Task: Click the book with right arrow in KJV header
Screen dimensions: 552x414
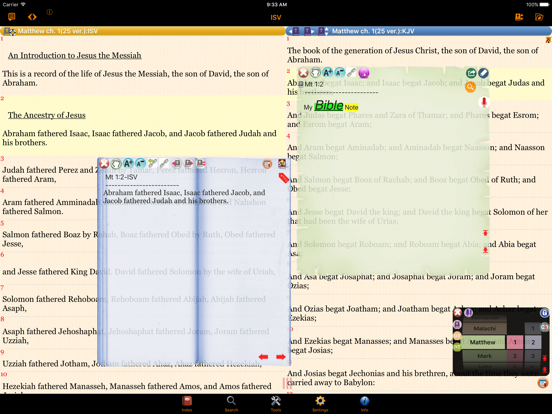Action: [309, 31]
